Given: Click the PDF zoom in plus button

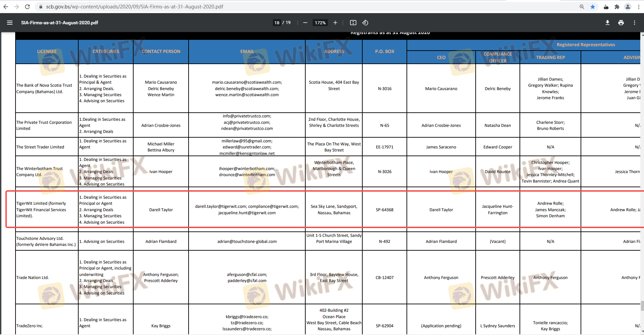Looking at the screenshot, I should (x=335, y=23).
